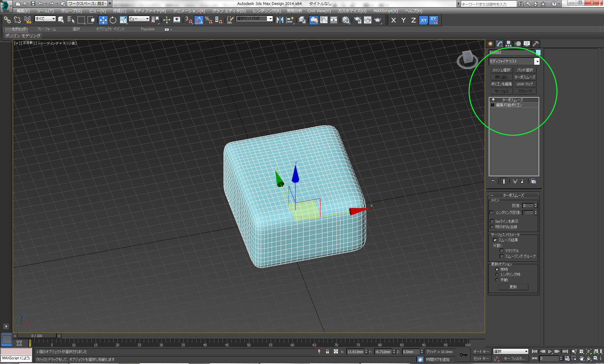Click the object color swatch beside Box002
The height and width of the screenshot is (364, 604).
click(x=538, y=53)
